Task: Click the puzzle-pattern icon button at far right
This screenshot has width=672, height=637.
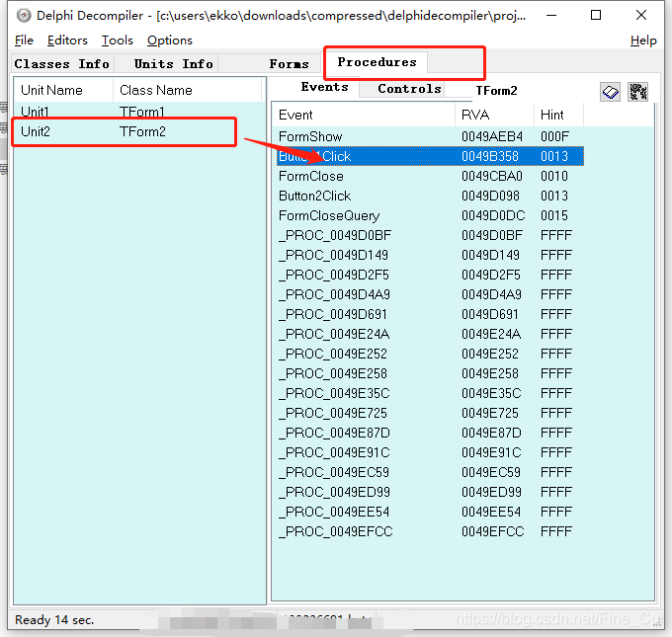Action: click(637, 92)
